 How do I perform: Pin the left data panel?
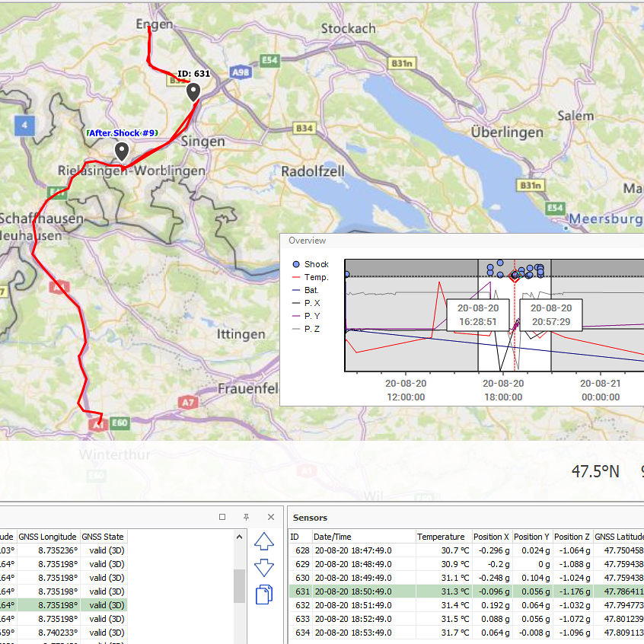pyautogui.click(x=246, y=517)
